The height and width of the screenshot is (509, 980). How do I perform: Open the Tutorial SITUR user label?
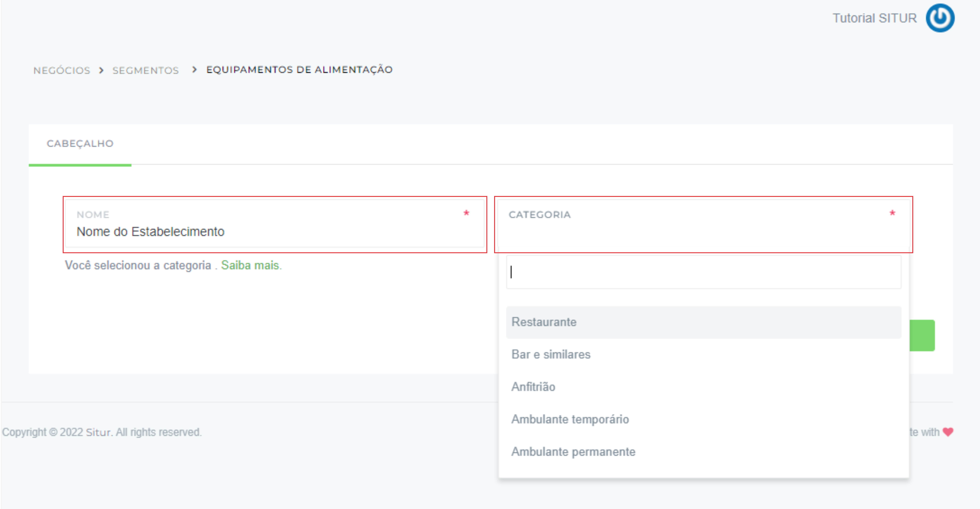(x=874, y=18)
